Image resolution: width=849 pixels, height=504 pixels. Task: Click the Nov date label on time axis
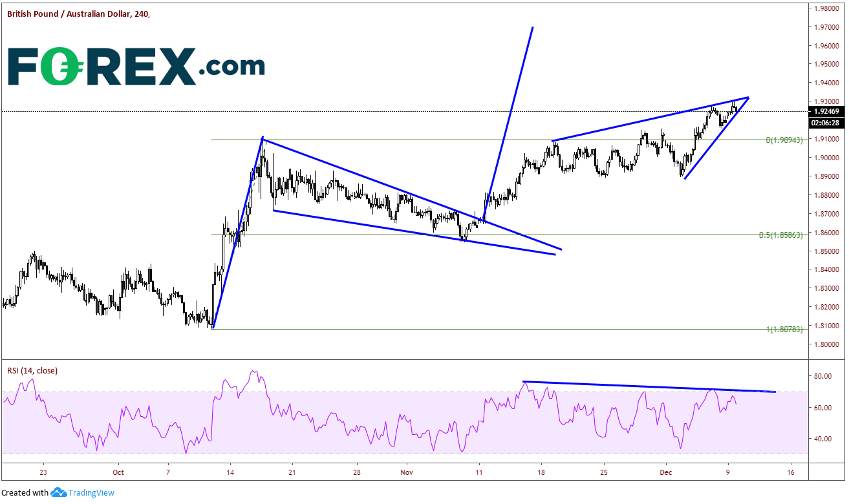(407, 472)
